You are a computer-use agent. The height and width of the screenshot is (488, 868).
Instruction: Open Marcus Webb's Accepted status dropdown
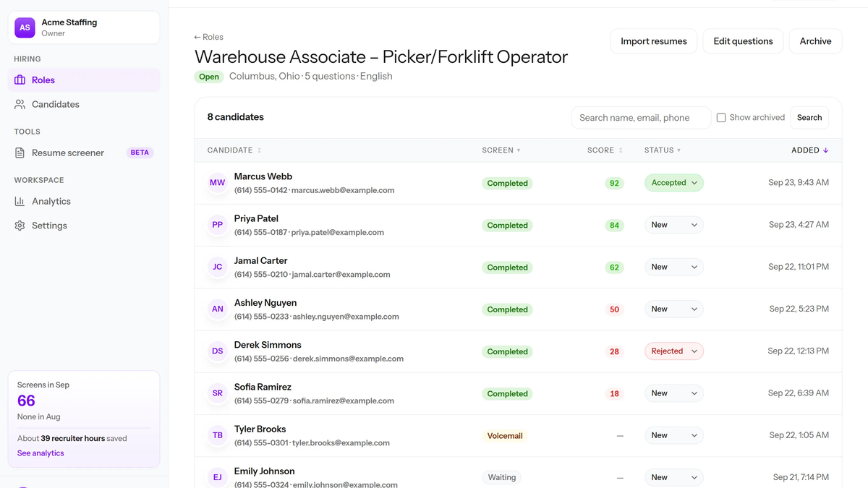click(x=674, y=183)
